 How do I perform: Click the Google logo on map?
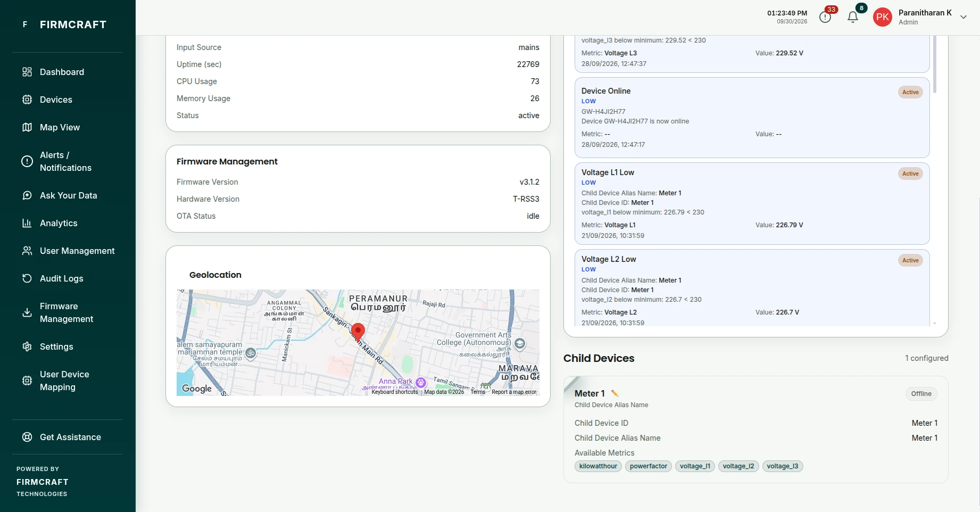coord(197,389)
